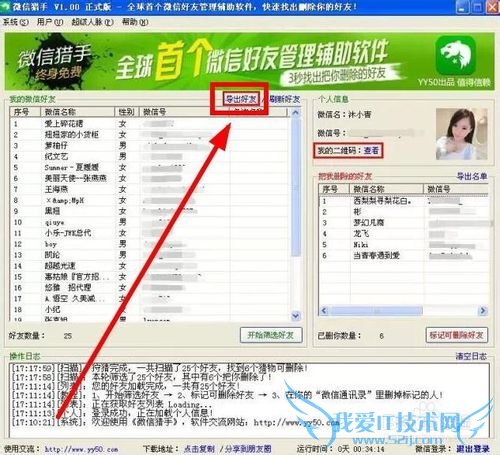This screenshot has height=455, width=500.
Task: Click the 导出好友 link
Action: (241, 99)
